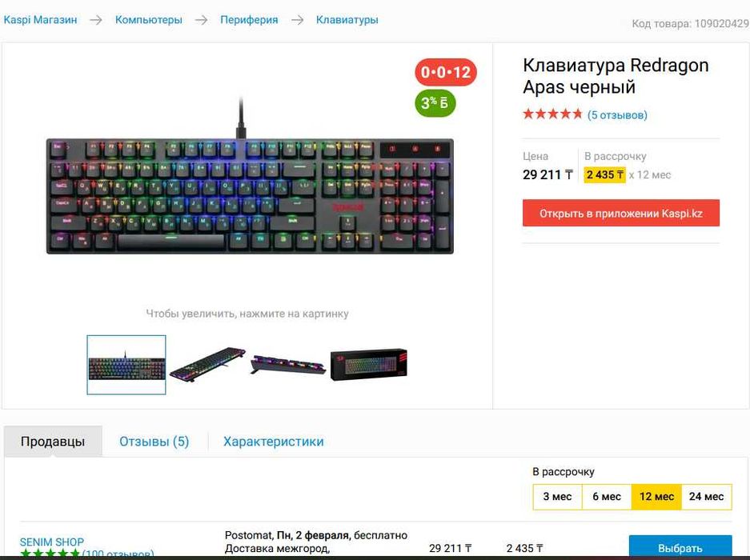This screenshot has height=560, width=750.
Task: Click Открыть в приложении Kaspi.kz button
Action: click(x=621, y=214)
